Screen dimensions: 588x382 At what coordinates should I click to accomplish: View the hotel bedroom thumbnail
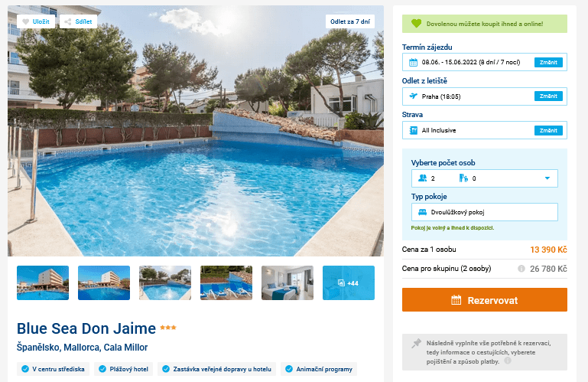[x=288, y=282]
